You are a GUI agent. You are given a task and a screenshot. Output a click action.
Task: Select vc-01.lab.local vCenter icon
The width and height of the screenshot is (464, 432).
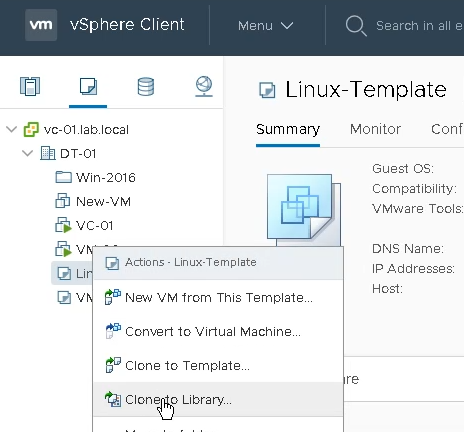(x=31, y=129)
